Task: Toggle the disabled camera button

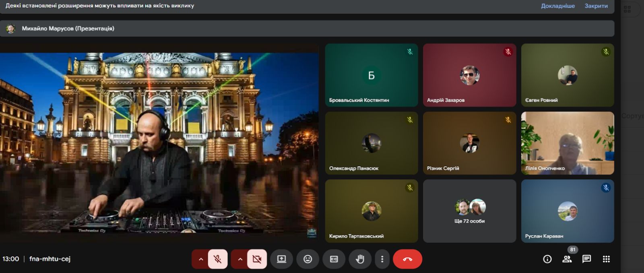Action: [257, 259]
